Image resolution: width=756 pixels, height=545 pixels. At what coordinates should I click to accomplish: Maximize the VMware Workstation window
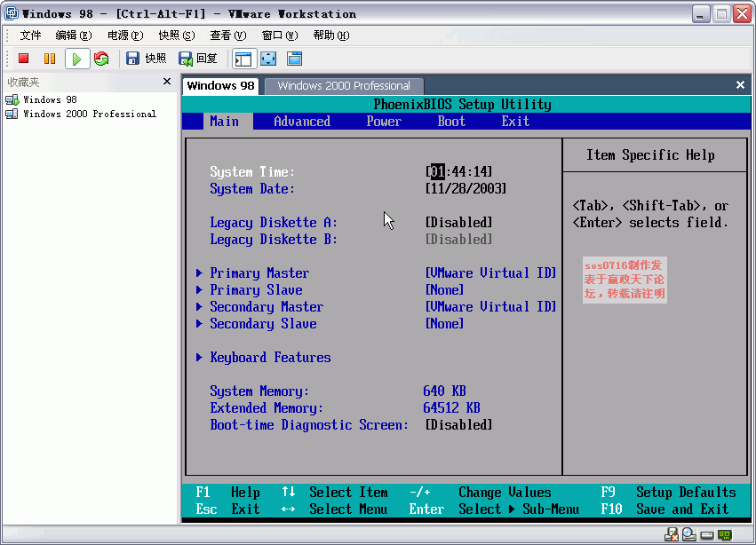[721, 14]
